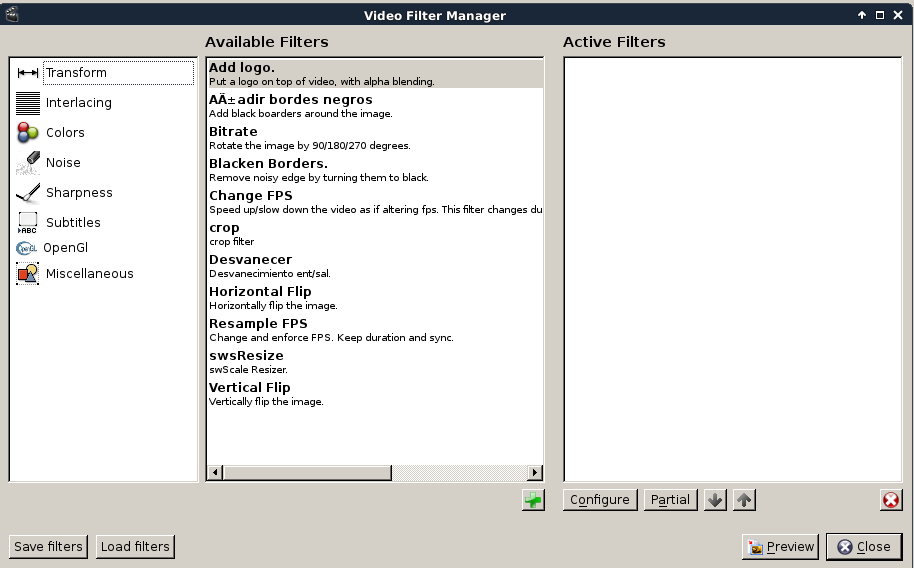914x568 pixels.
Task: Select the Miscellaneous category icon
Action: point(27,274)
